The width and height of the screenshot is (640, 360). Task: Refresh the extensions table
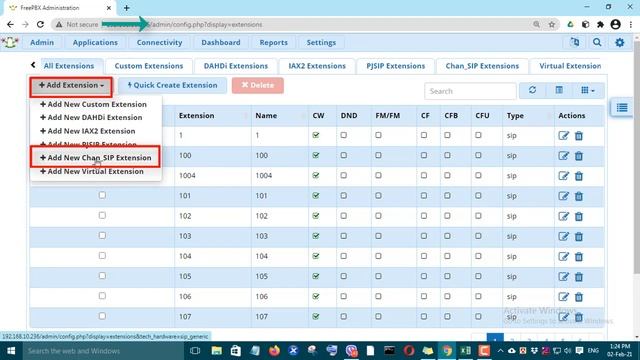(532, 90)
